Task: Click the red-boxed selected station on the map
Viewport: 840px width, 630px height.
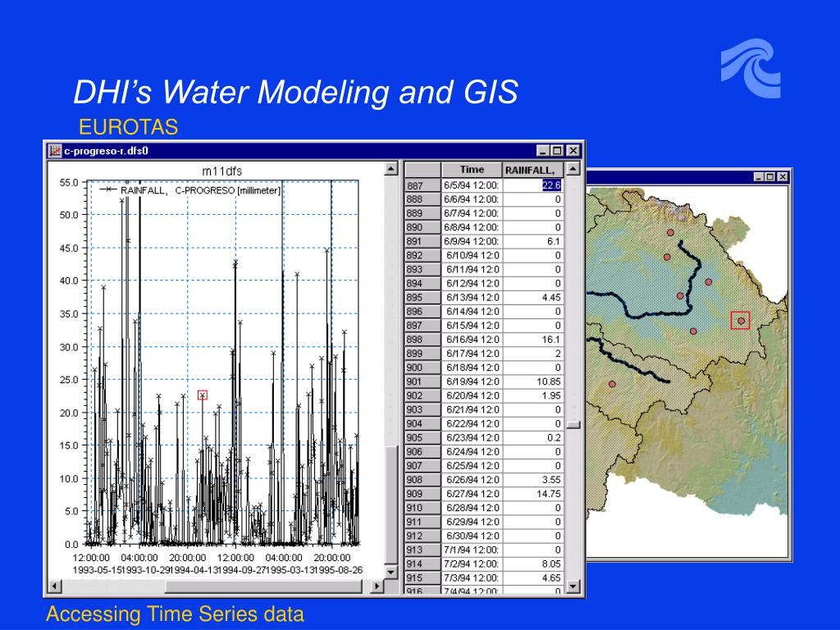Action: (741, 321)
